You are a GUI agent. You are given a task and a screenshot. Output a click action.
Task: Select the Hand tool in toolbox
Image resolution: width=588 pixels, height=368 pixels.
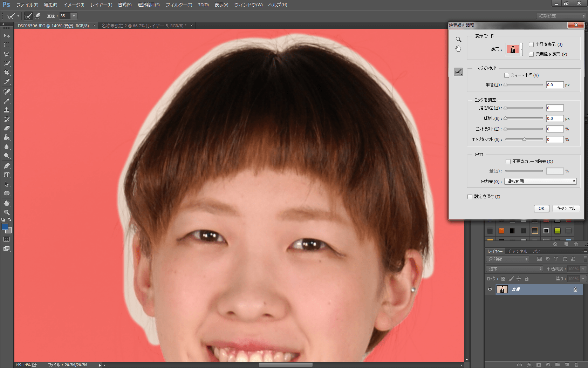(x=7, y=203)
